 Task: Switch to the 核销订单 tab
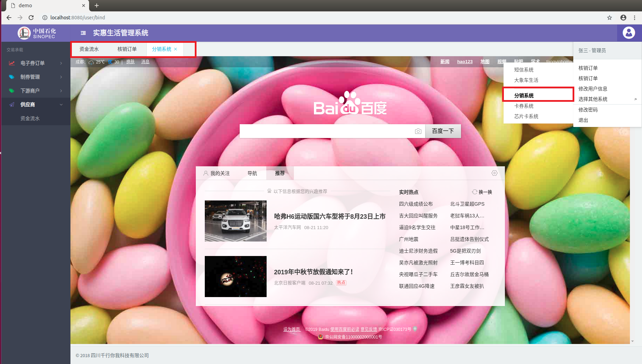tap(127, 49)
